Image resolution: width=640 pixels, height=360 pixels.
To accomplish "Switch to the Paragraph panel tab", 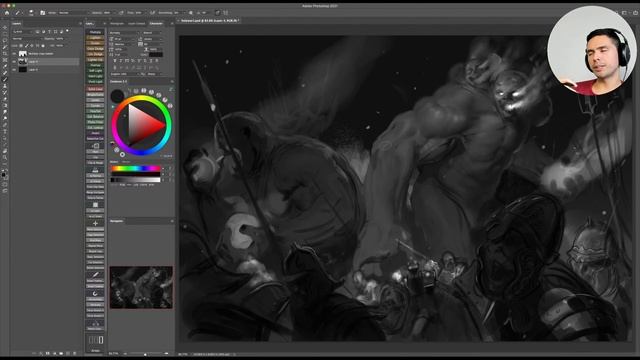I will pyautogui.click(x=117, y=23).
